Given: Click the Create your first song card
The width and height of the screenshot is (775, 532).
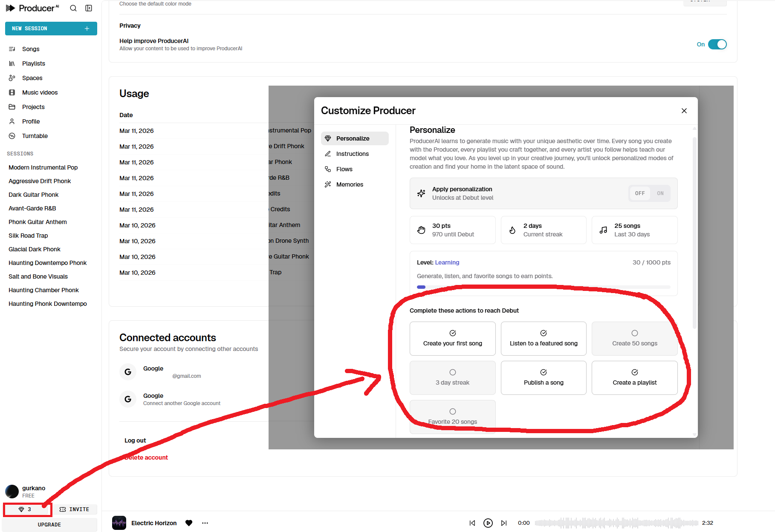Looking at the screenshot, I should point(453,339).
